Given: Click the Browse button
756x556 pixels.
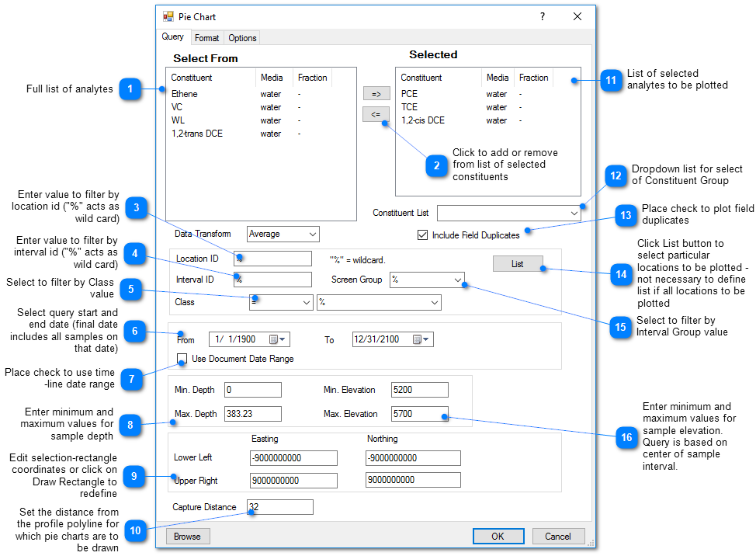Looking at the screenshot, I should (x=187, y=536).
